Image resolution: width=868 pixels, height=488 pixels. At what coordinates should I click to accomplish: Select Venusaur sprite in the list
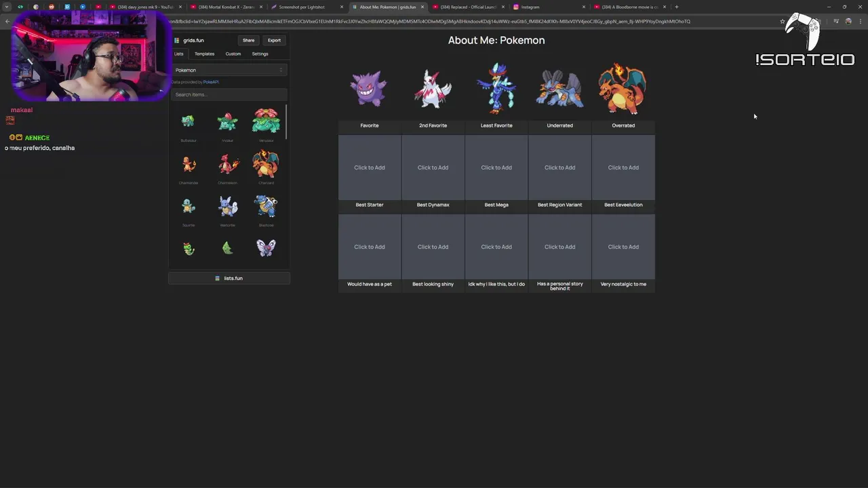pos(266,121)
